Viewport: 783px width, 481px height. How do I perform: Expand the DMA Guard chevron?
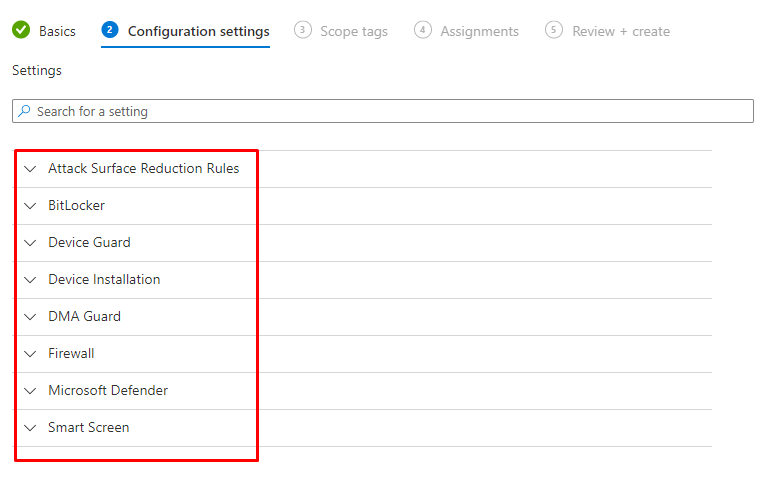coord(30,317)
